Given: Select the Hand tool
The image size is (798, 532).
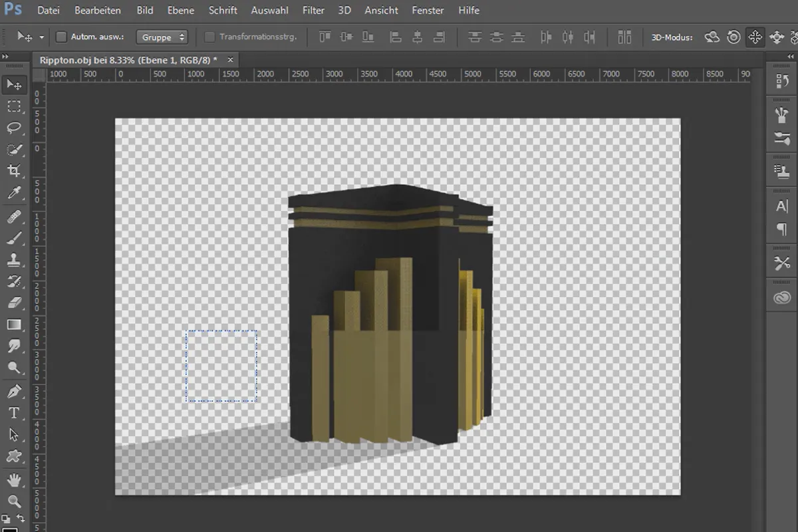Looking at the screenshot, I should pos(14,479).
